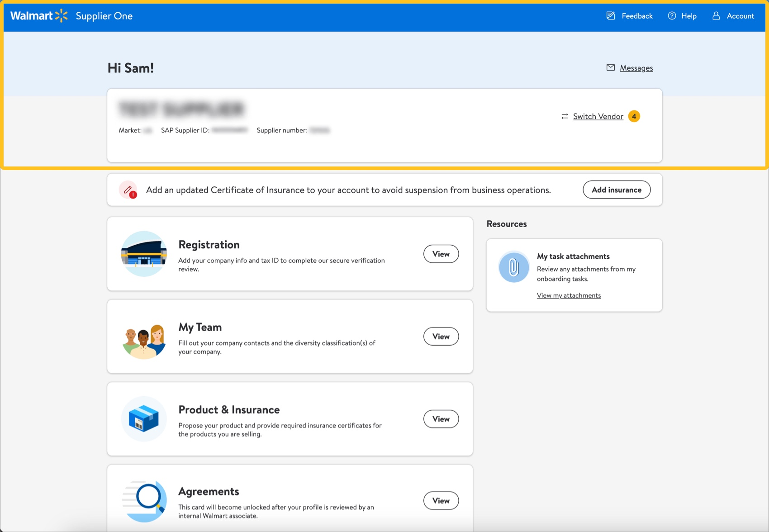
Task: Click the My Team heading
Action: click(200, 327)
